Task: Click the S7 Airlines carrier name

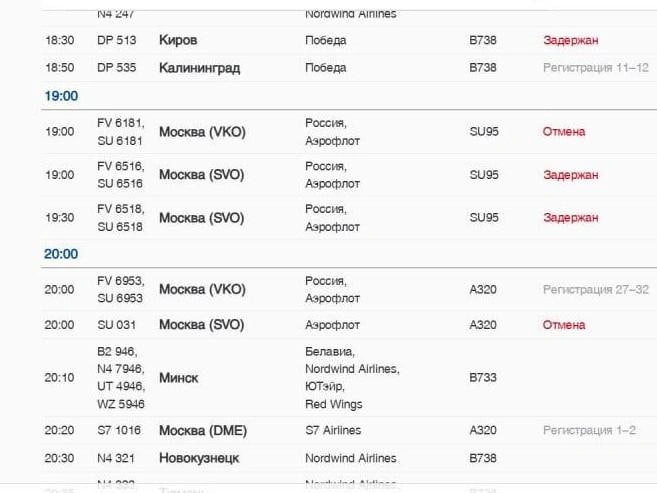Action: click(x=339, y=431)
